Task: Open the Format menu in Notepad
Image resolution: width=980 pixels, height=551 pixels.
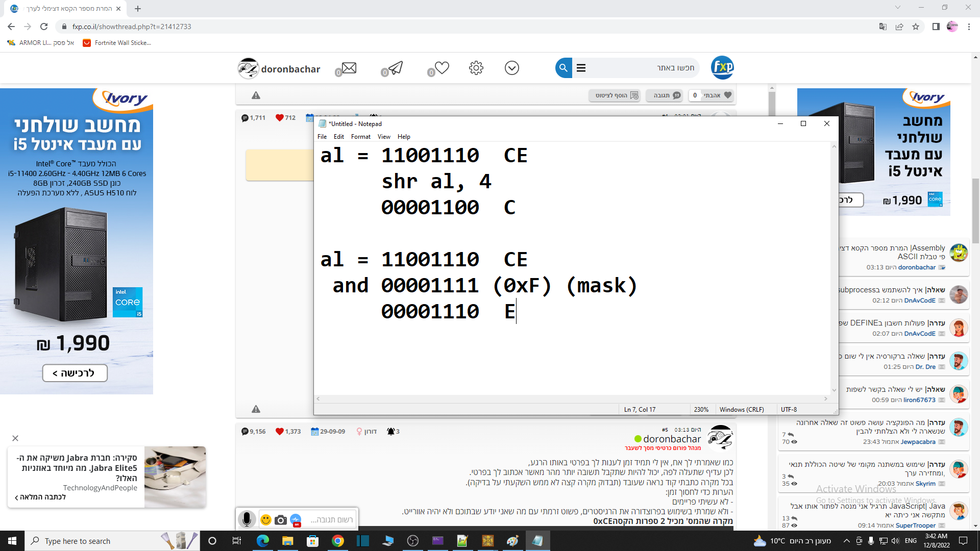Action: [360, 136]
